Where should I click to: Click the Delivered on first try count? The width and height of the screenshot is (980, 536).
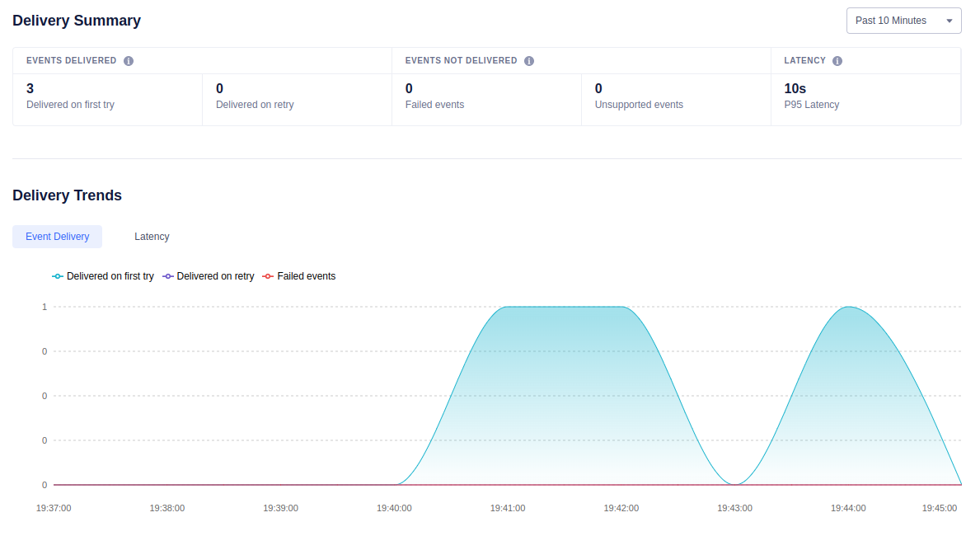click(30, 88)
